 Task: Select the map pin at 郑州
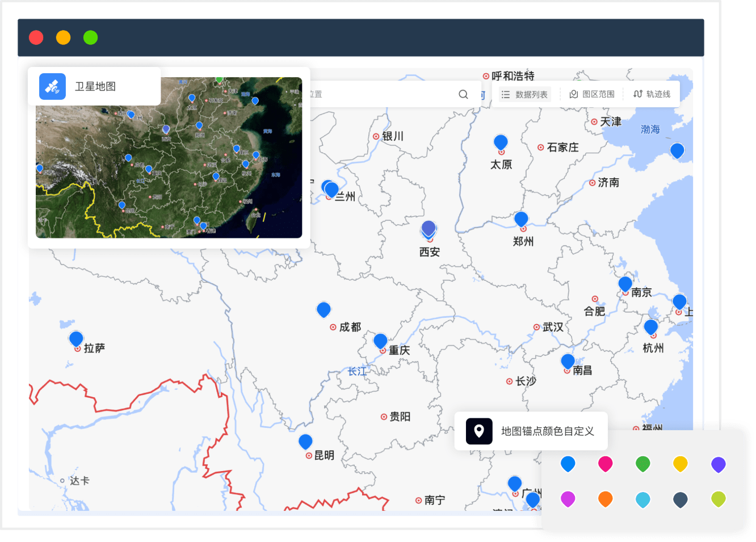[x=521, y=219]
